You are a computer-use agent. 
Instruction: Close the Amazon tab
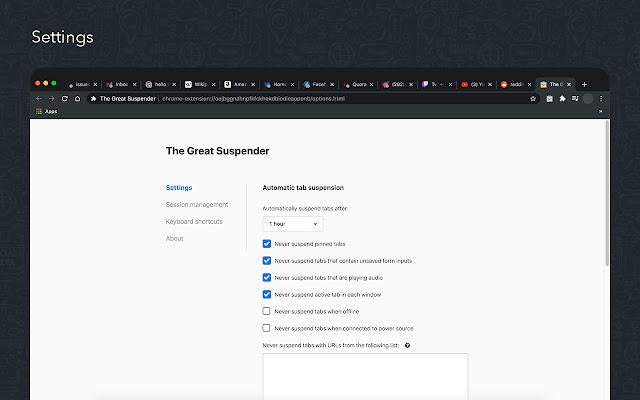[x=253, y=84]
